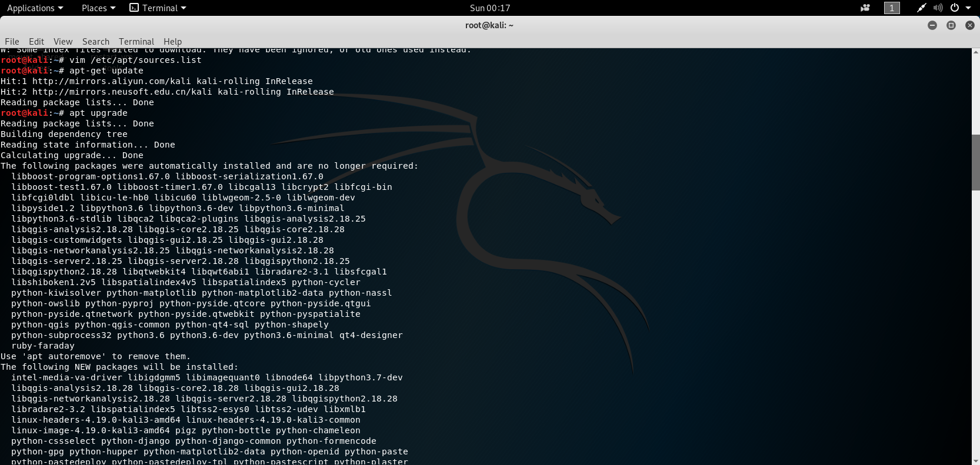Click 'libqgis-customwidgets' package name
Viewport: 980px width, 465px height.
[66, 240]
